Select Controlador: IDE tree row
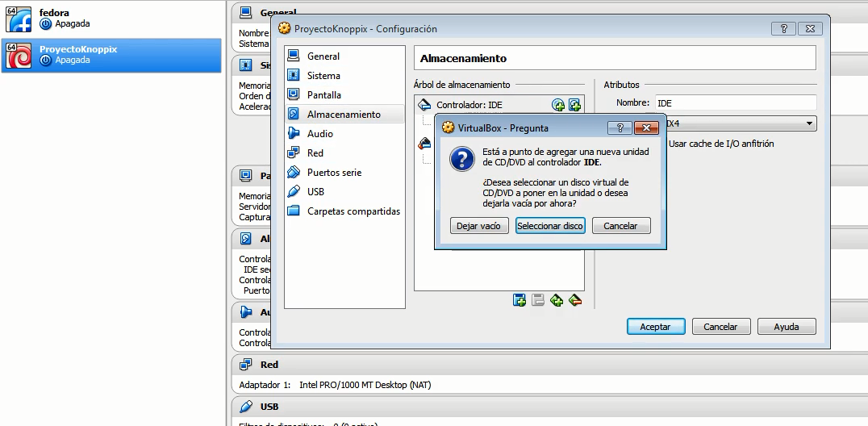 pos(499,105)
